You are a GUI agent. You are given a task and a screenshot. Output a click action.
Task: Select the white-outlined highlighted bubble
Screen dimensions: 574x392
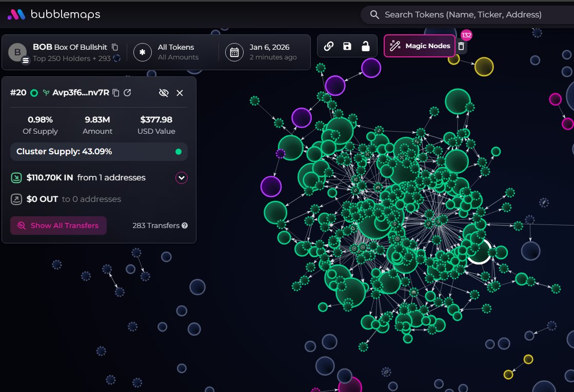click(x=479, y=252)
